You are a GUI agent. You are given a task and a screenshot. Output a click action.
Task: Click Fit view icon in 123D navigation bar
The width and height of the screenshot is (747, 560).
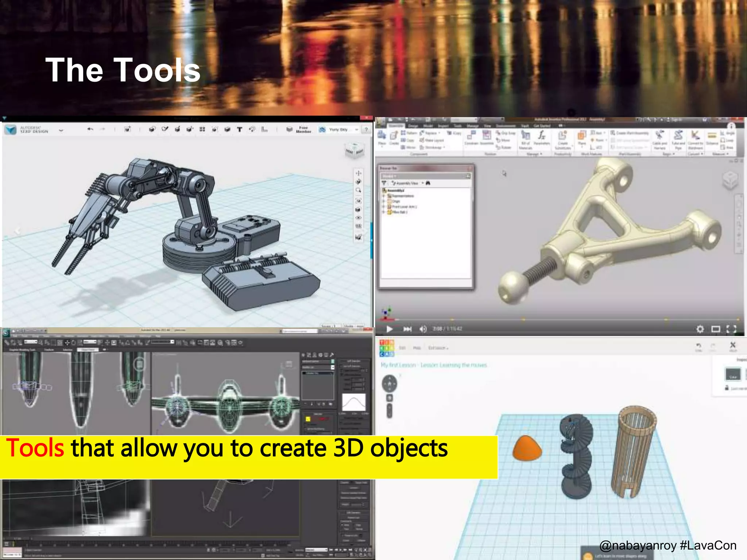[x=359, y=201]
